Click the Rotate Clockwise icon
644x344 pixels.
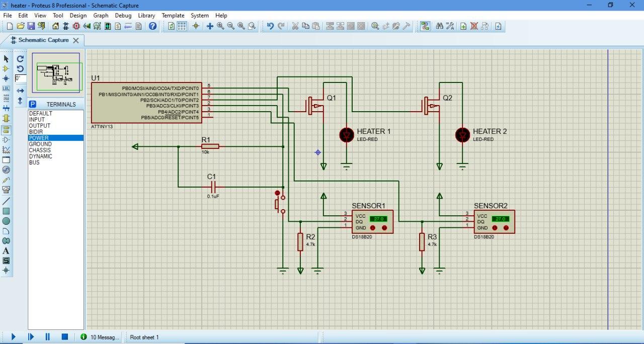[x=20, y=59]
